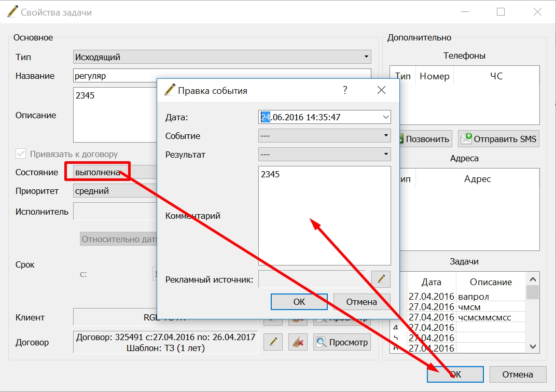Click down arrow of Задачи list scrollbar
The height and width of the screenshot is (392, 556).
tap(533, 346)
